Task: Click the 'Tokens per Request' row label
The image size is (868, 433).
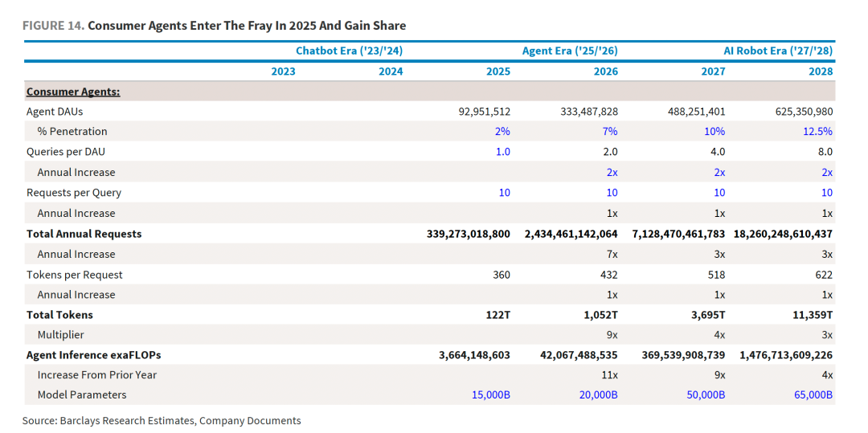Action: (x=74, y=274)
